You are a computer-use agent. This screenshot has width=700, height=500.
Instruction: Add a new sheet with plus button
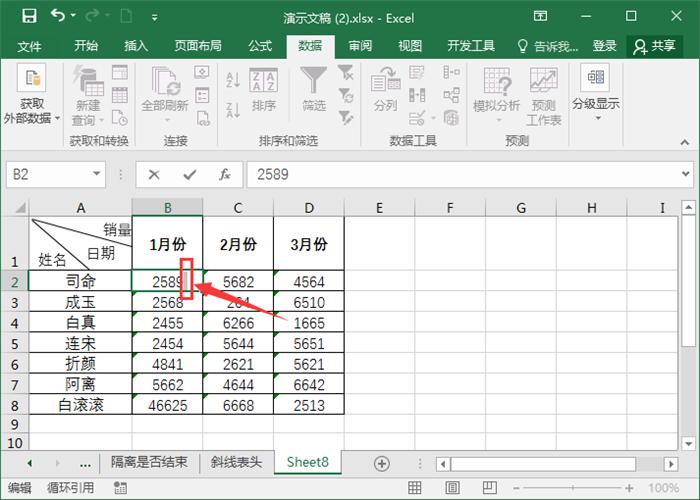coord(381,463)
